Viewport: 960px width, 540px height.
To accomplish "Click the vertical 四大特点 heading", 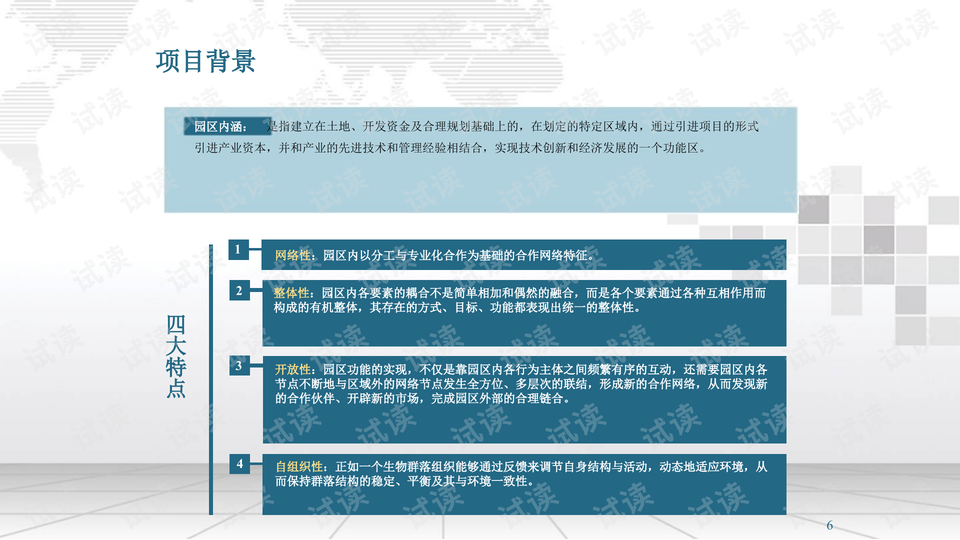I will click(176, 356).
